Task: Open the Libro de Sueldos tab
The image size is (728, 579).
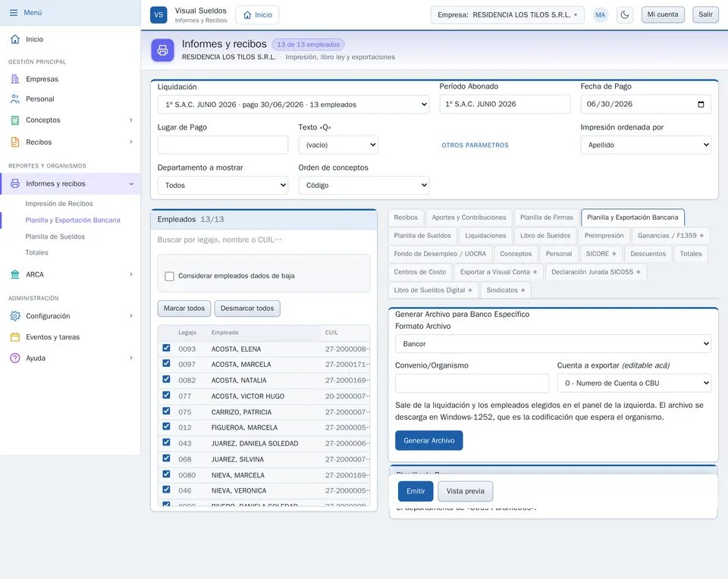Action: [545, 236]
